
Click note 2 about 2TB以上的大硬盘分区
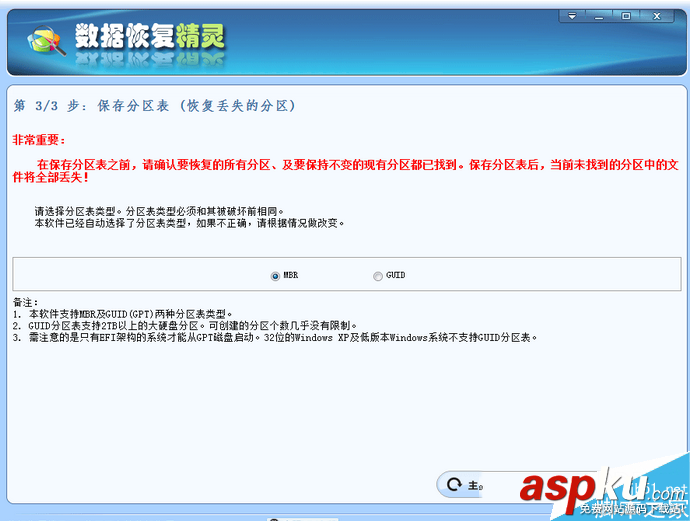tap(185, 326)
